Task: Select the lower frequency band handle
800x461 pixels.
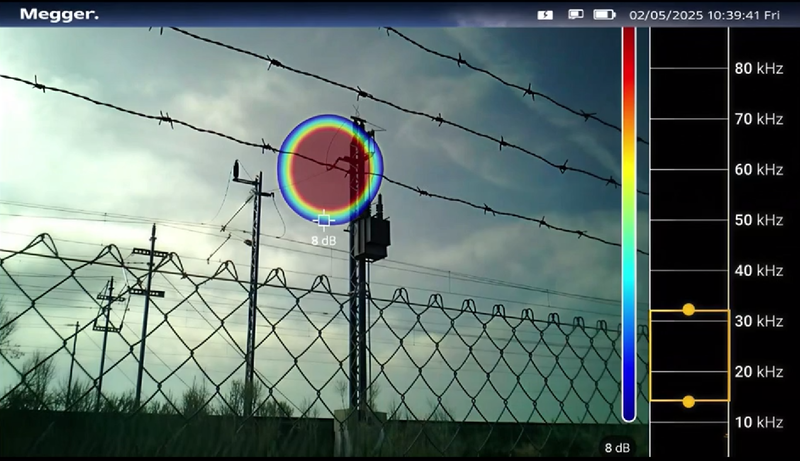Action: (688, 402)
